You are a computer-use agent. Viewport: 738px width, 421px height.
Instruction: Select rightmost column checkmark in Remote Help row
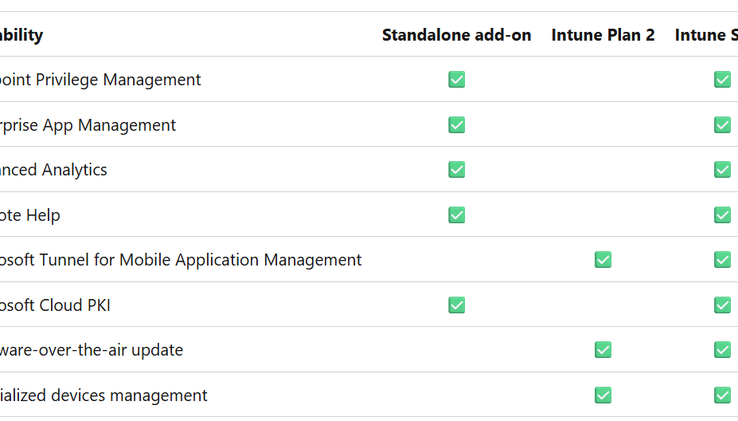pyautogui.click(x=722, y=215)
